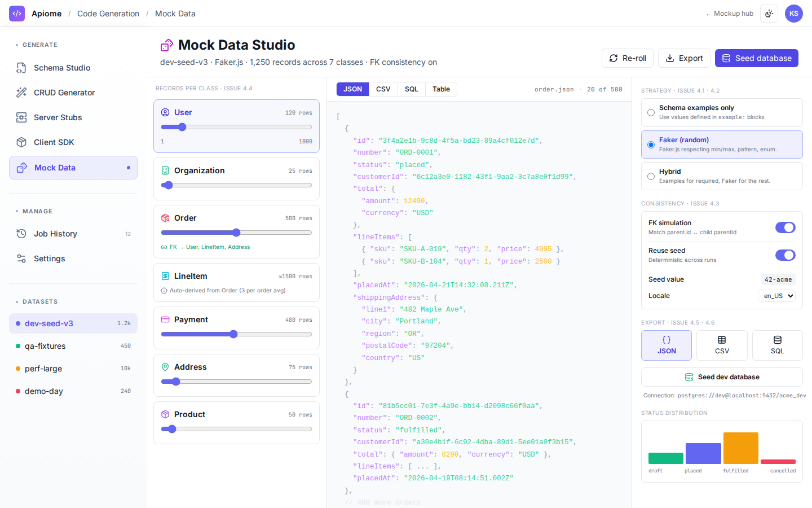Adjust the User rows slider

(x=236, y=127)
